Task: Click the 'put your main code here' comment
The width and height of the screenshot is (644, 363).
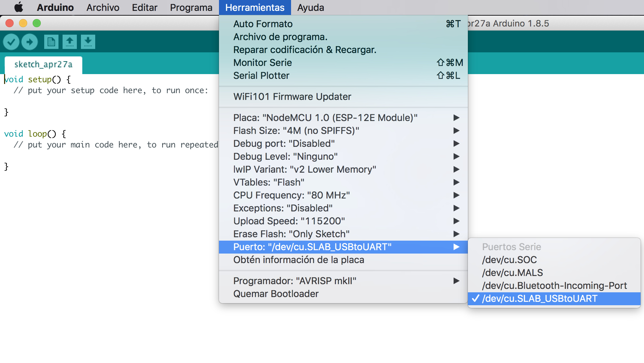Action: point(116,145)
